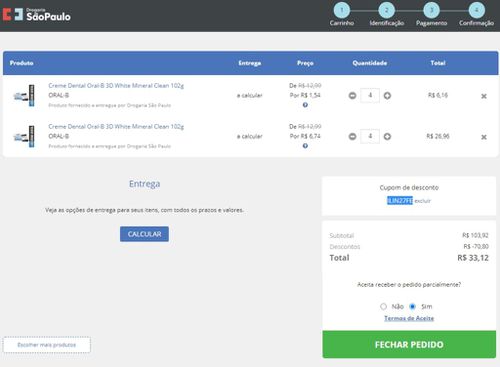The height and width of the screenshot is (367, 500).
Task: Click the Entrega section heading
Action: click(x=144, y=184)
